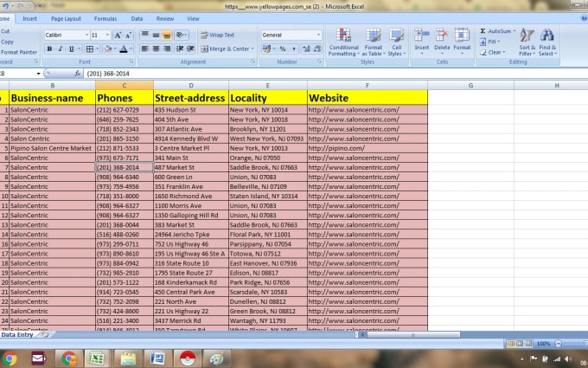The image size is (588, 368).
Task: Click Format Painter button
Action: (19, 52)
